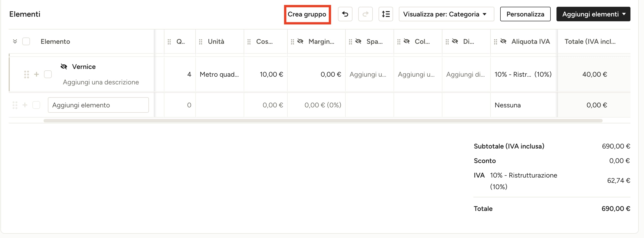Click the new-row drag handle
This screenshot has width=644, height=238.
(15, 105)
